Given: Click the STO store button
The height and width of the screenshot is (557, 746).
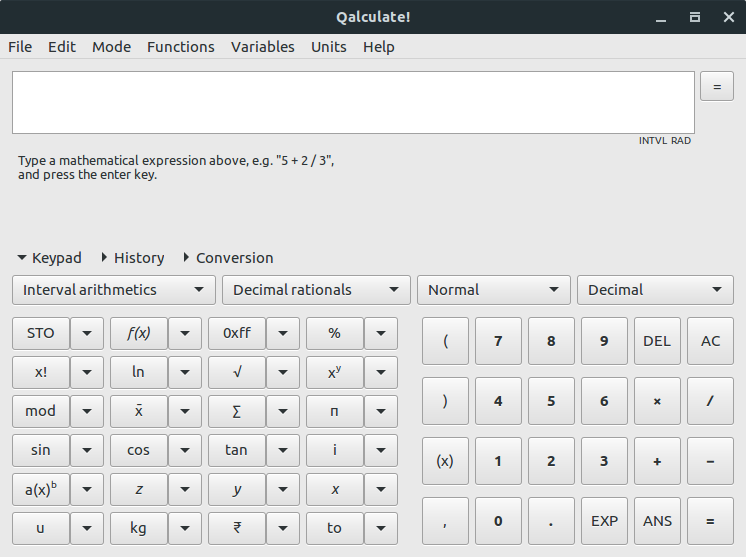Looking at the screenshot, I should coord(41,333).
